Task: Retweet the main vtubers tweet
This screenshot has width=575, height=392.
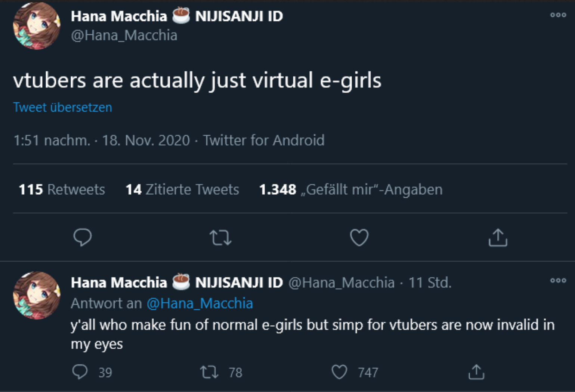Action: click(220, 238)
